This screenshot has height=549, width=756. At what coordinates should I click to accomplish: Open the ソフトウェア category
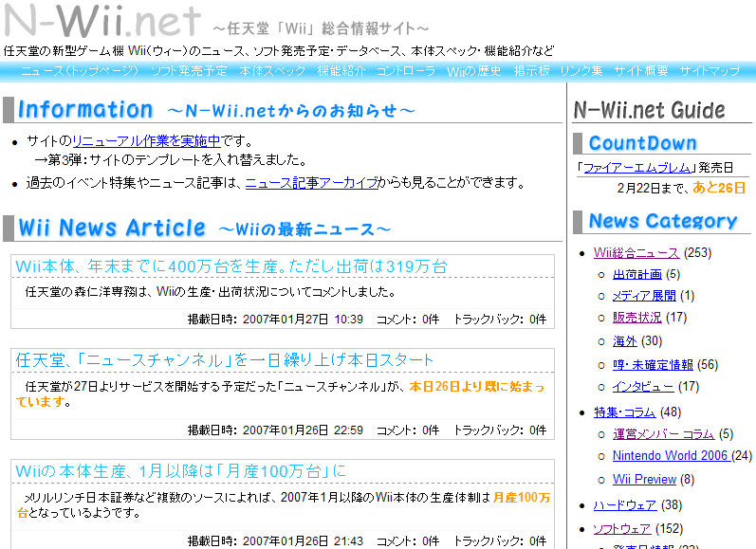coord(622,529)
